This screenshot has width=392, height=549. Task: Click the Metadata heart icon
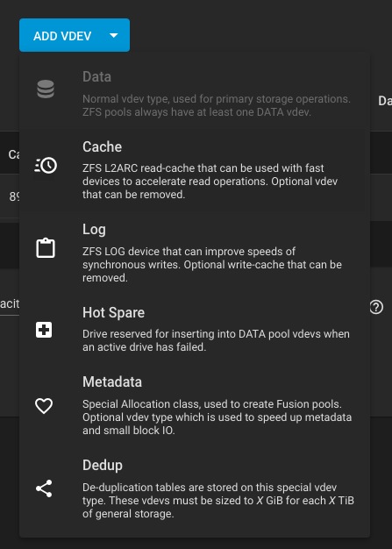(44, 406)
